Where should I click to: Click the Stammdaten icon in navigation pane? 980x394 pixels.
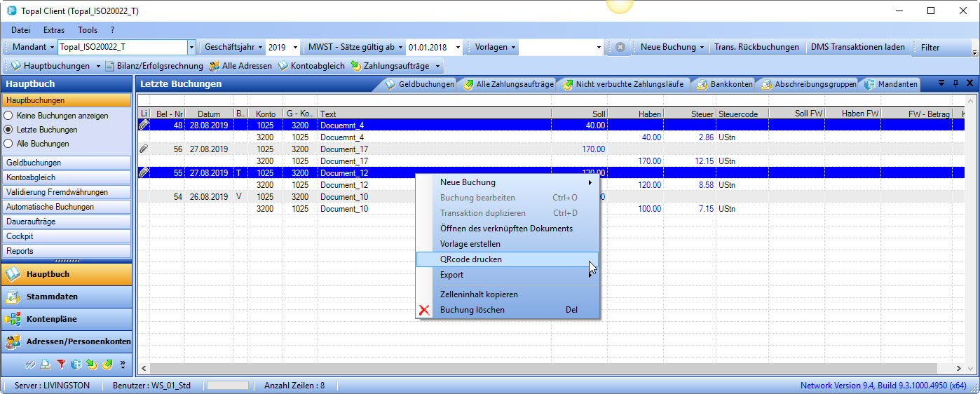(x=13, y=297)
